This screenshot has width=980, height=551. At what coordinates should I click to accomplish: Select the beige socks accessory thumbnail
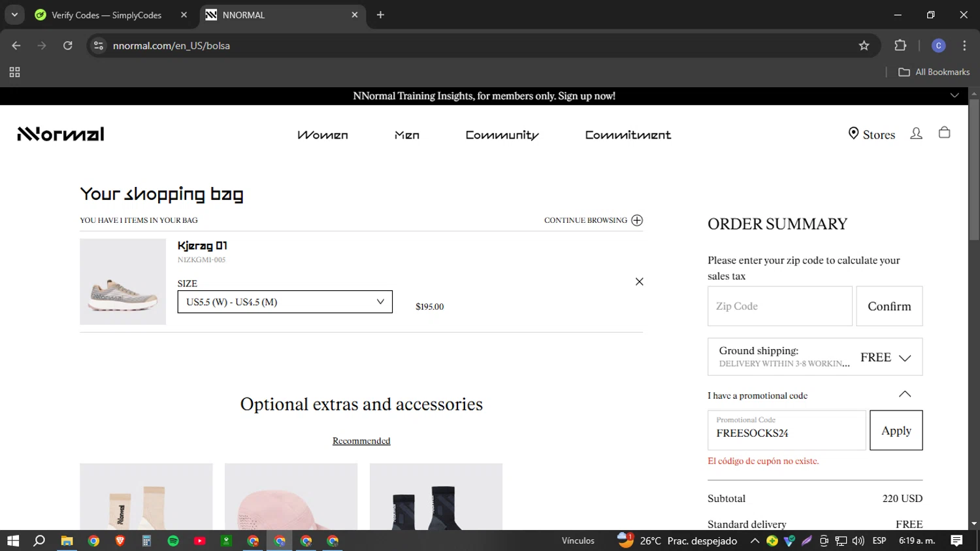pyautogui.click(x=146, y=497)
